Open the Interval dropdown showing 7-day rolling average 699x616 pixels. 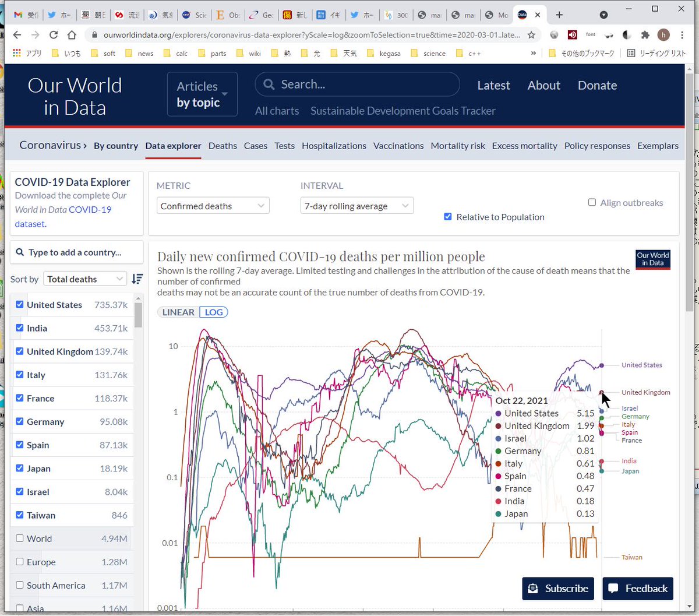click(x=357, y=206)
